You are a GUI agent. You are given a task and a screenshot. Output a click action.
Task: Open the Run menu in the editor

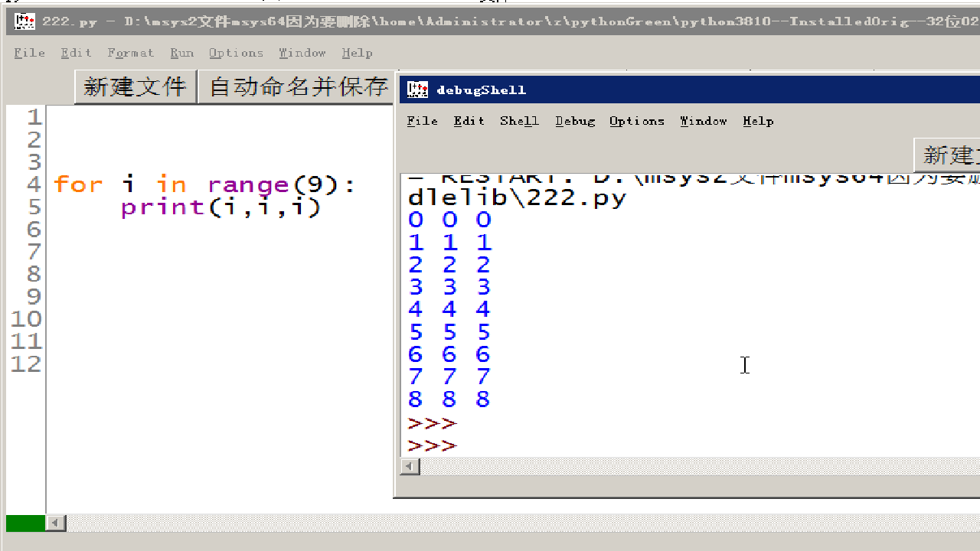181,53
